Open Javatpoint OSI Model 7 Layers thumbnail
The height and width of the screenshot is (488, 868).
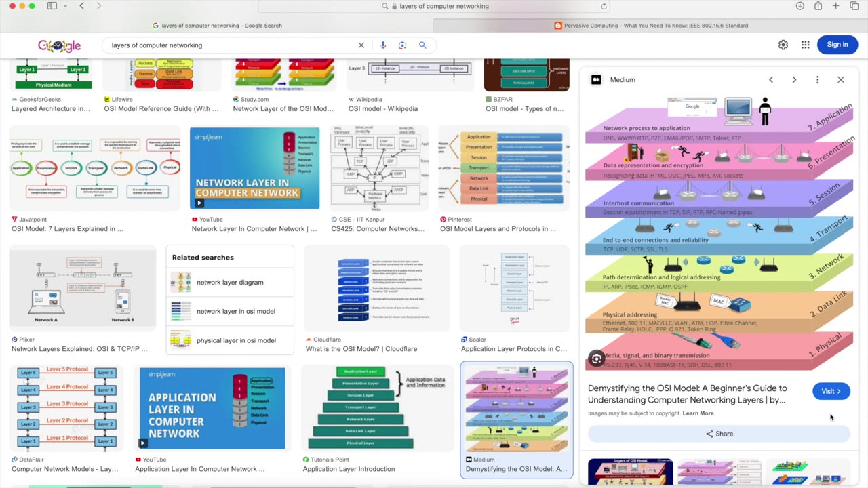(95, 168)
